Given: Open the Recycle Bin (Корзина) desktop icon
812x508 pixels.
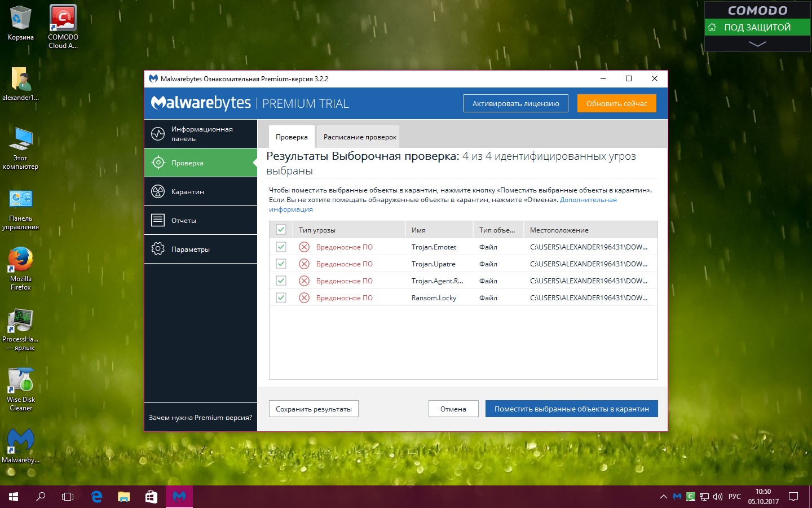Looking at the screenshot, I should [20, 23].
